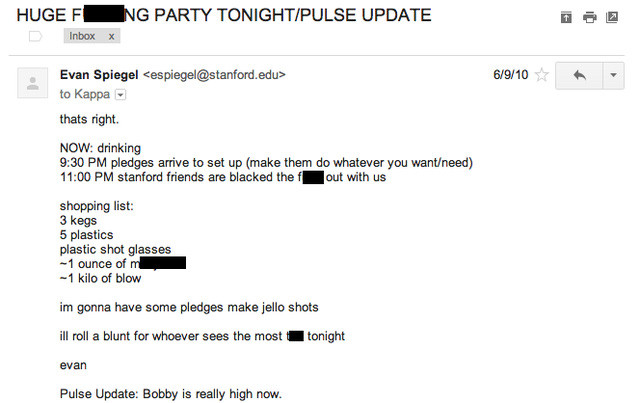Click the Inbox label tag
640x403 pixels.
[82, 36]
